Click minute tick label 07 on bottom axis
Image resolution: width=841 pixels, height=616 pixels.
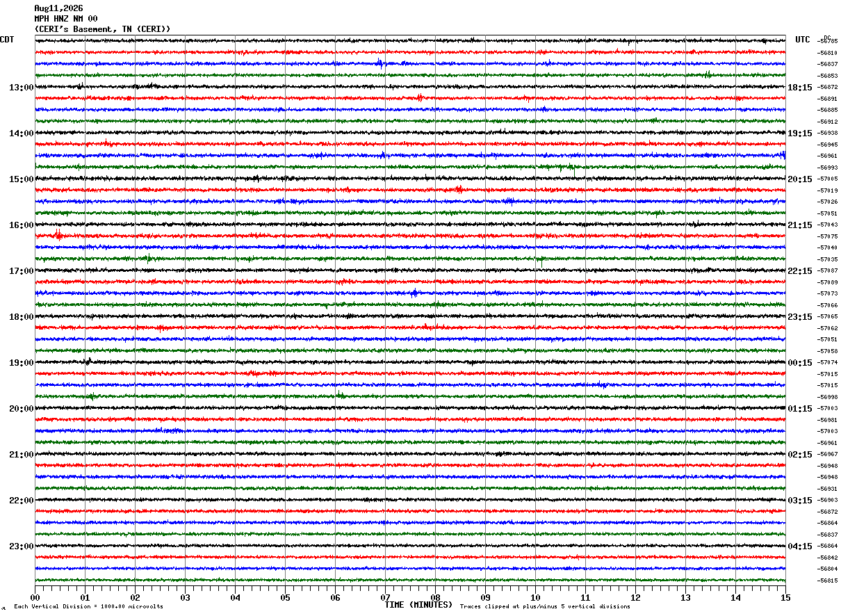click(385, 598)
